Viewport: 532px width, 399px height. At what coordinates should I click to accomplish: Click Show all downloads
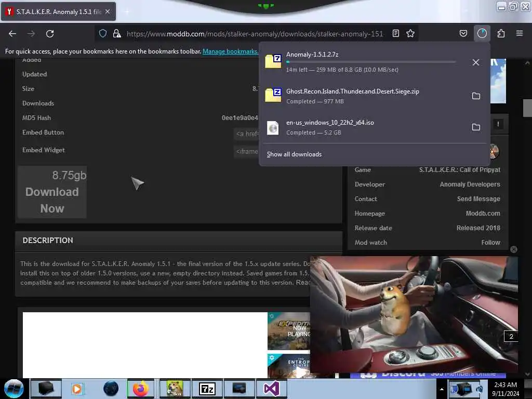click(294, 154)
